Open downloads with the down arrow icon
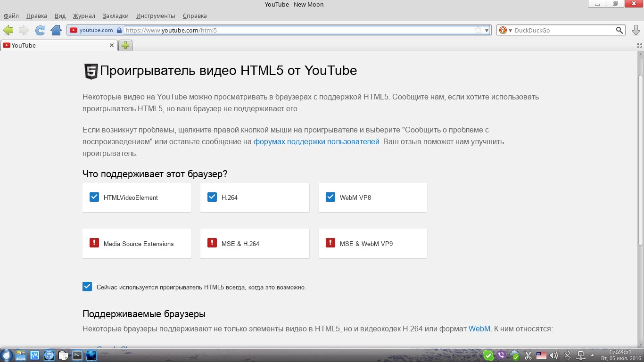This screenshot has width=644, height=362. 636,30
